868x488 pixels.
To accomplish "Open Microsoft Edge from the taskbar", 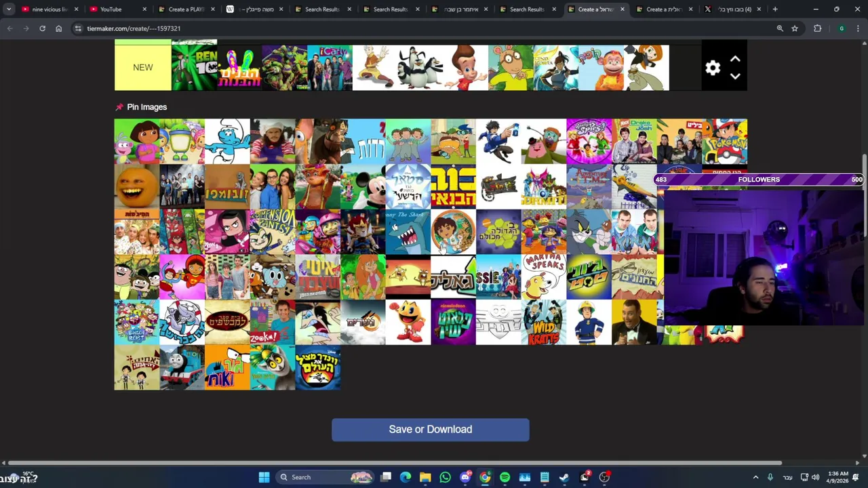I will tap(406, 477).
